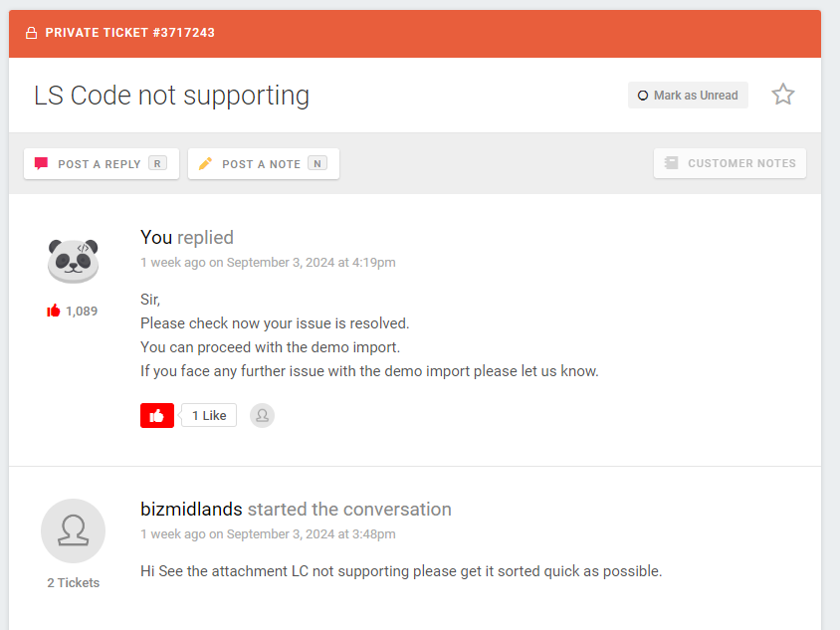Click the lock icon beside Private Ticket

(x=31, y=33)
